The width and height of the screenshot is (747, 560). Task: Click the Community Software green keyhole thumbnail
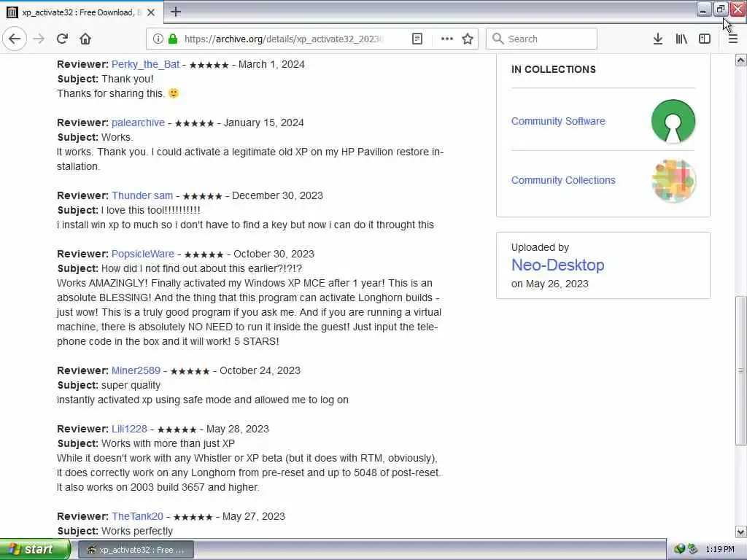(x=673, y=121)
